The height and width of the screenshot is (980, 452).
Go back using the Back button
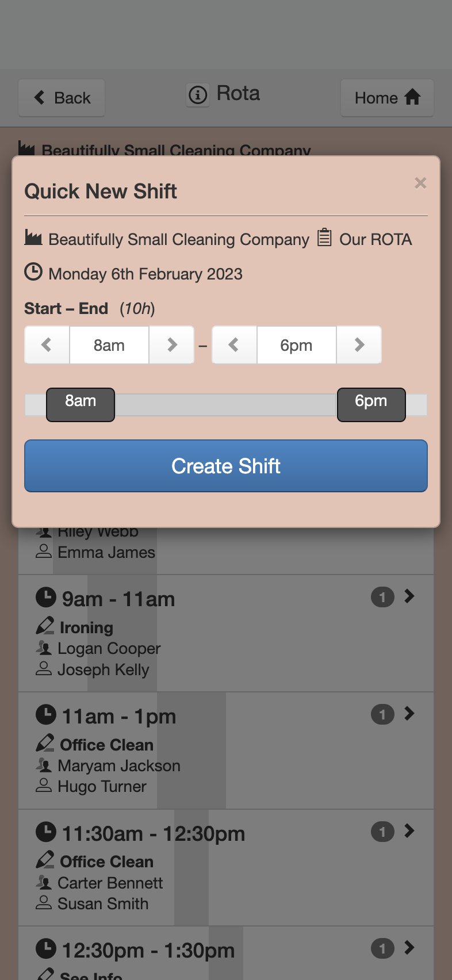pos(62,98)
